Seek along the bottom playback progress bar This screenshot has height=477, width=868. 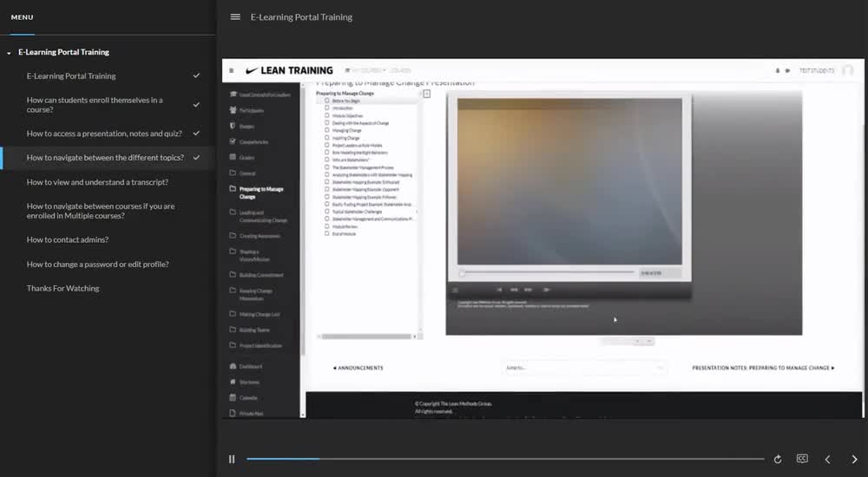tap(505, 459)
